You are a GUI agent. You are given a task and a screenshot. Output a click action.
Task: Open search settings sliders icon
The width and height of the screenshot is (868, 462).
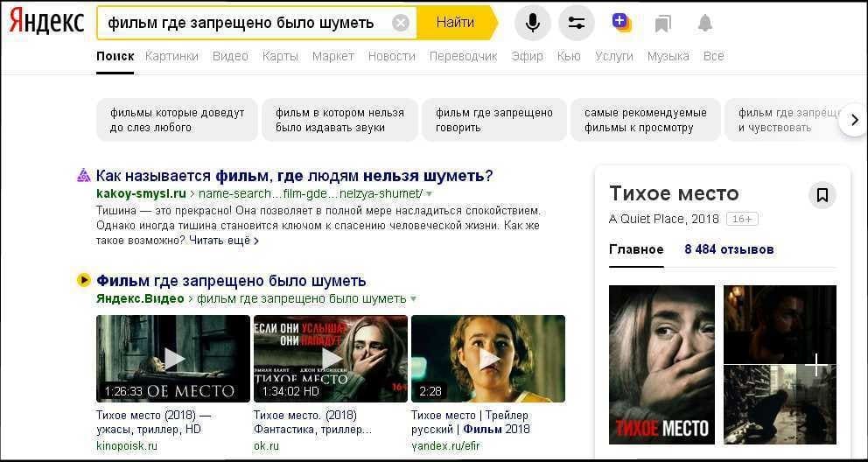[x=576, y=23]
